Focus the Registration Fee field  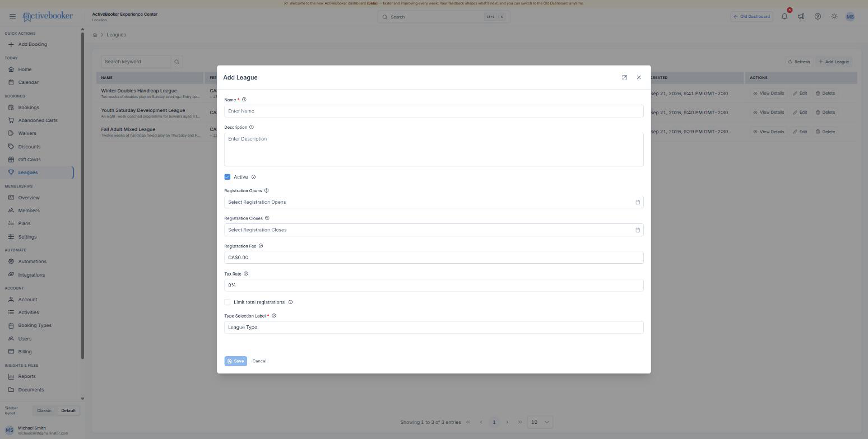434,258
